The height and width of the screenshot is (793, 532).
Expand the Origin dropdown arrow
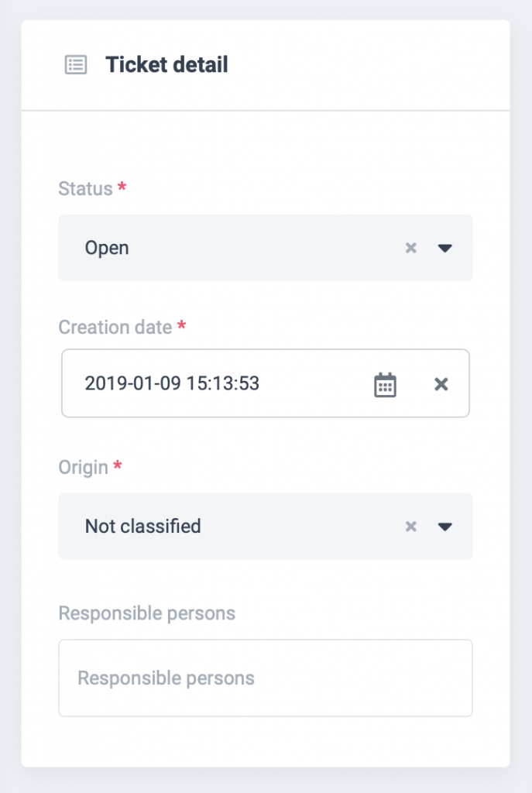coord(444,527)
